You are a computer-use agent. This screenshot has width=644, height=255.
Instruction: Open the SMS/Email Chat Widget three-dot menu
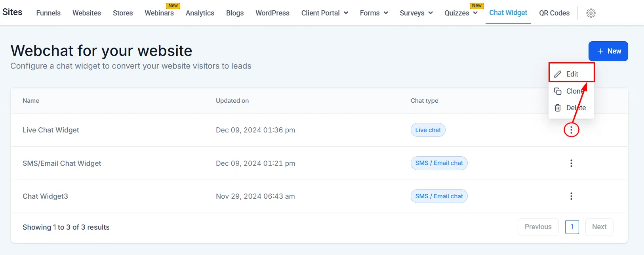click(x=571, y=163)
